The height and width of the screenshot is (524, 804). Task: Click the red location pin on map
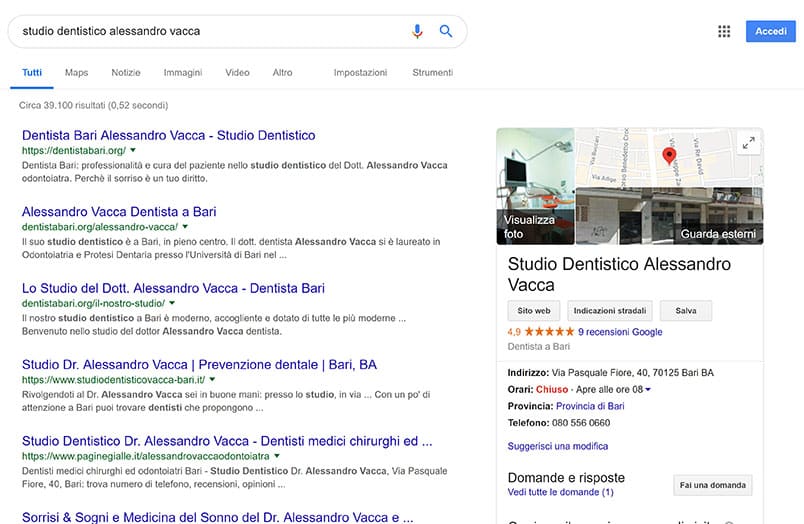[670, 155]
